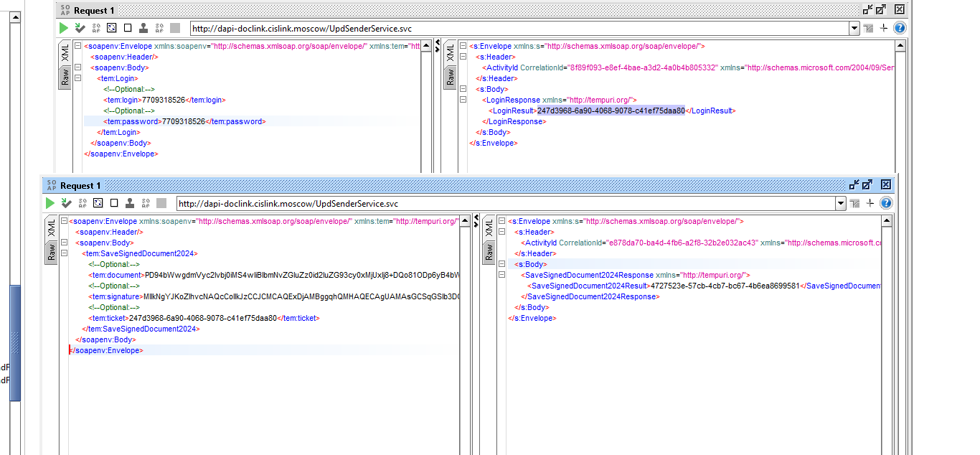Click the first SOAP icon in Login window toolbar
Viewport: 980px width, 455px height.
pyautogui.click(x=96, y=28)
